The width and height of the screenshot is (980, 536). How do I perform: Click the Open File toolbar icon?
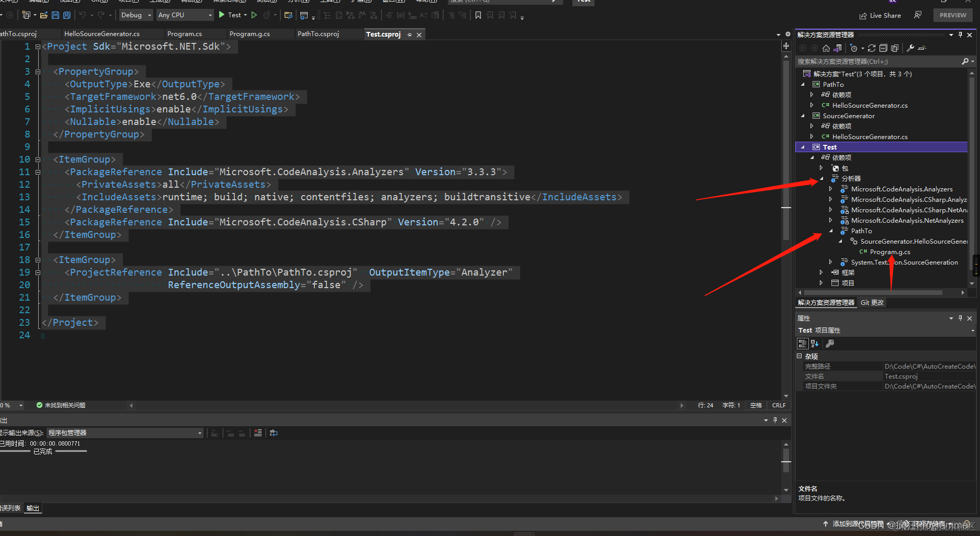point(44,15)
